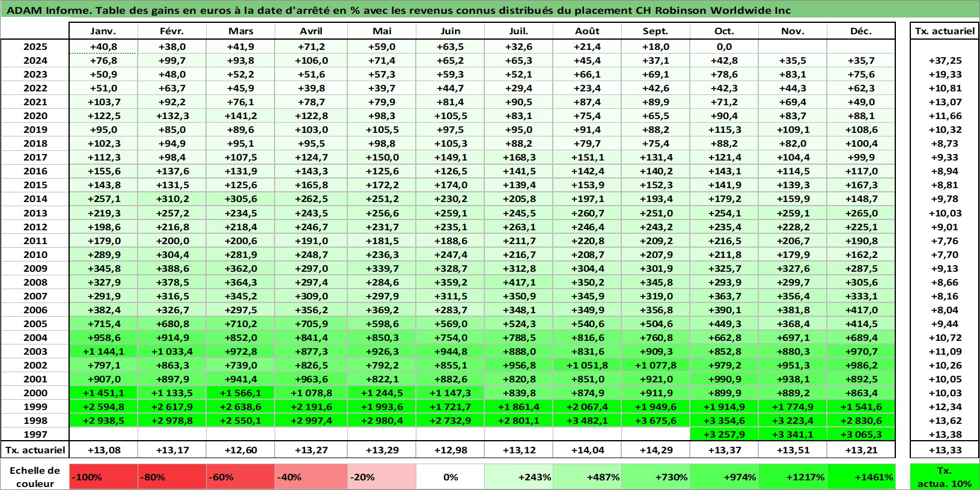Select the 'Mars' column header
The width and height of the screenshot is (980, 490).
coord(240,31)
